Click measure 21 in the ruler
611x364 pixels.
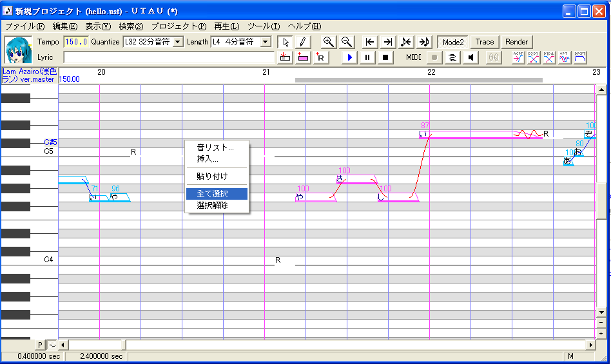click(266, 72)
